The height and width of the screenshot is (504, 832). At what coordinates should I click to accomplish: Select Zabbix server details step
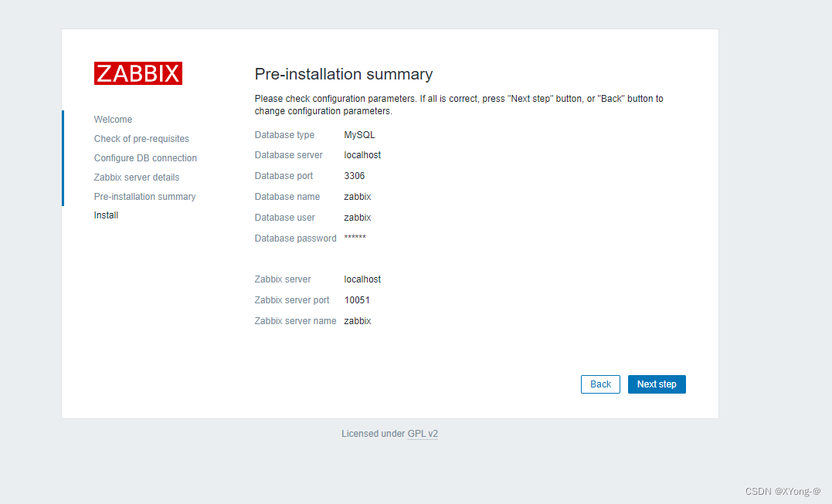click(x=137, y=177)
